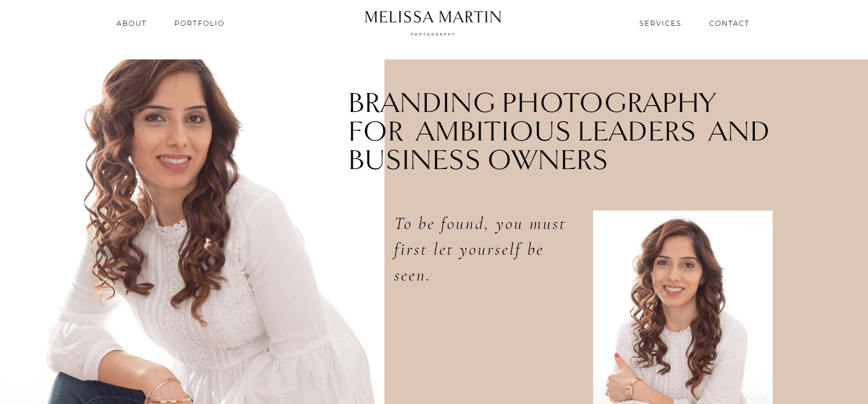The image size is (868, 404).
Task: Open the small portrait photo with thumbs-up
Action: coord(682,307)
